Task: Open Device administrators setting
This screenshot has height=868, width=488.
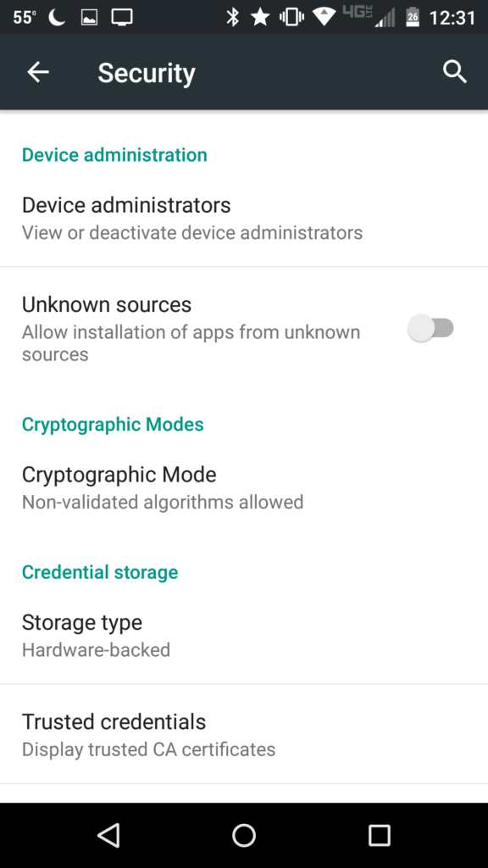Action: pos(244,218)
